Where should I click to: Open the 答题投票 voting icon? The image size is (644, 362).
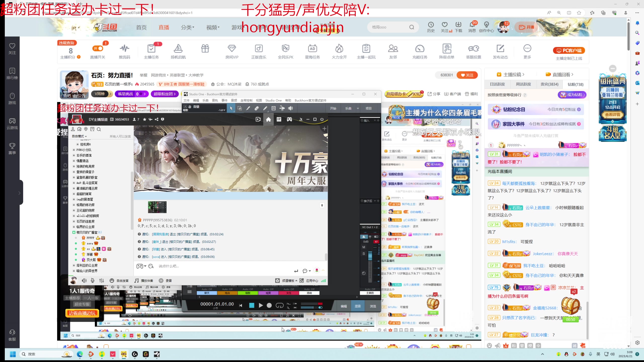tap(473, 51)
